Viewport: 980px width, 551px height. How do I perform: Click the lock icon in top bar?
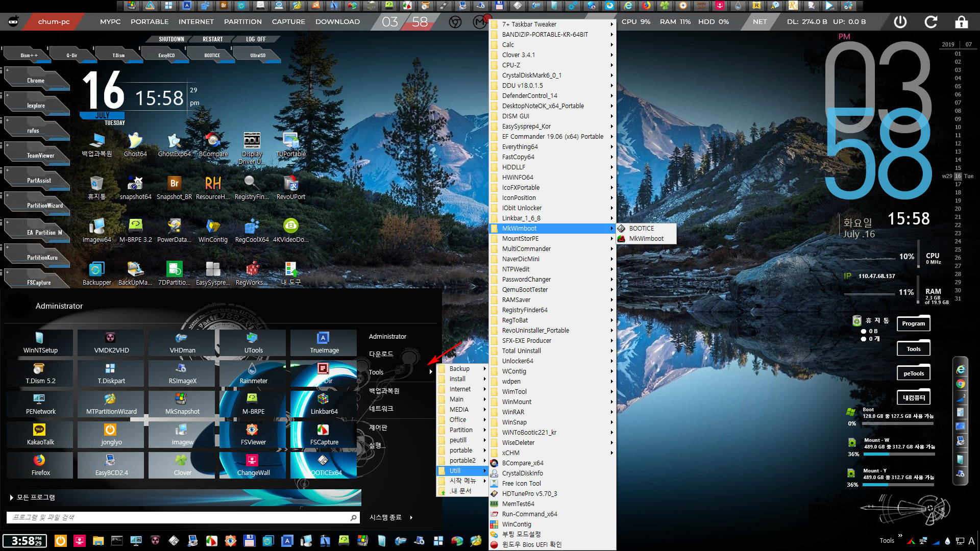pyautogui.click(x=962, y=22)
